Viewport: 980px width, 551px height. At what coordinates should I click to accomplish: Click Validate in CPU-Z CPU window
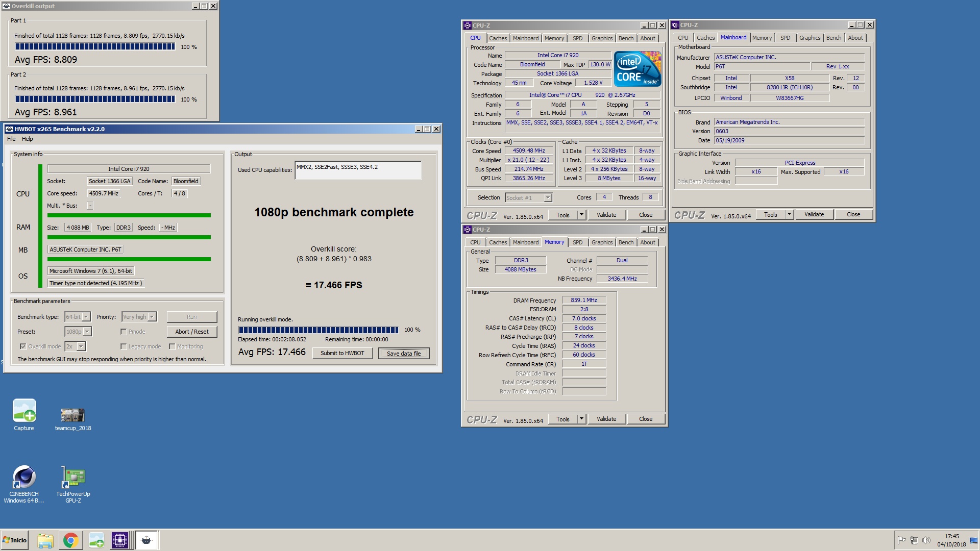tap(606, 215)
